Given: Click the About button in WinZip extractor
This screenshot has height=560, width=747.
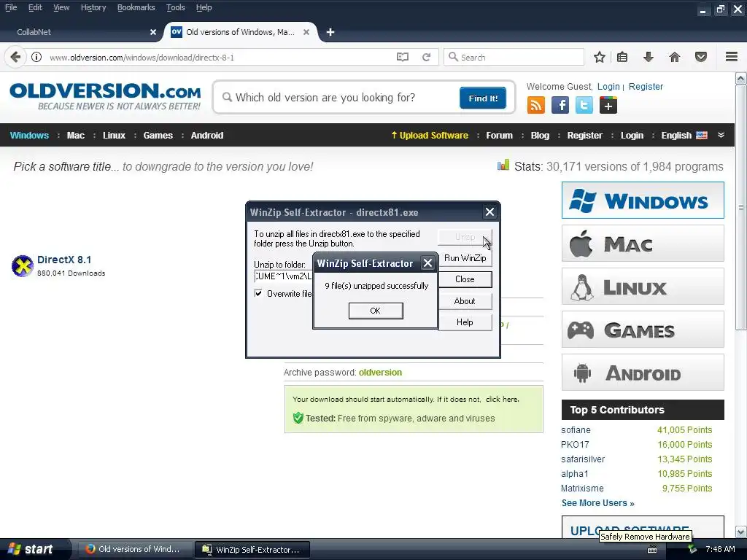Looking at the screenshot, I should point(465,301).
